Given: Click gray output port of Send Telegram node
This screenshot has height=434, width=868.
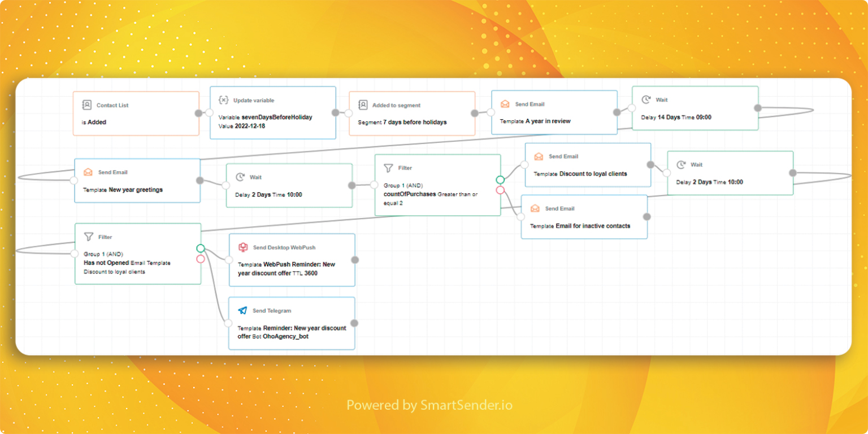Looking at the screenshot, I should click(x=354, y=323).
